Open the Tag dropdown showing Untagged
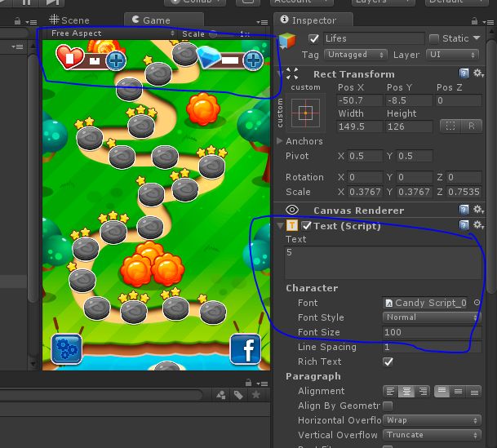The height and width of the screenshot is (448, 497). click(x=356, y=55)
